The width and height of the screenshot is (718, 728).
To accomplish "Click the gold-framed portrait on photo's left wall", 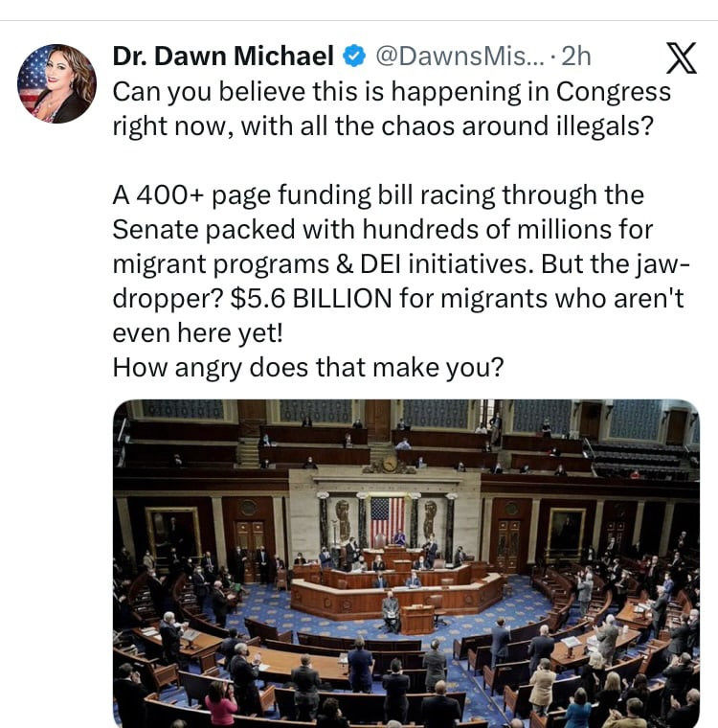I will (172, 533).
